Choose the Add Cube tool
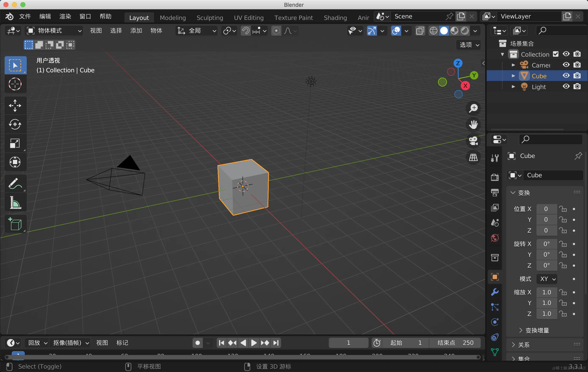 coord(15,224)
